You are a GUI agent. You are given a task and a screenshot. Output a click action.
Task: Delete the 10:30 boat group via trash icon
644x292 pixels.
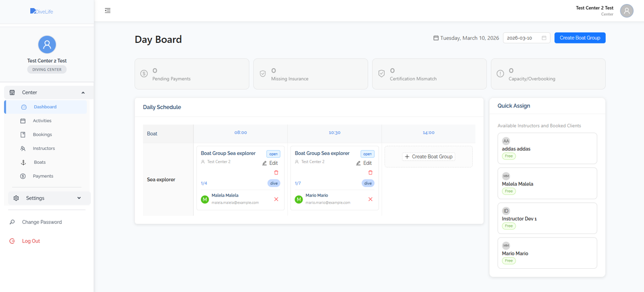click(x=370, y=172)
